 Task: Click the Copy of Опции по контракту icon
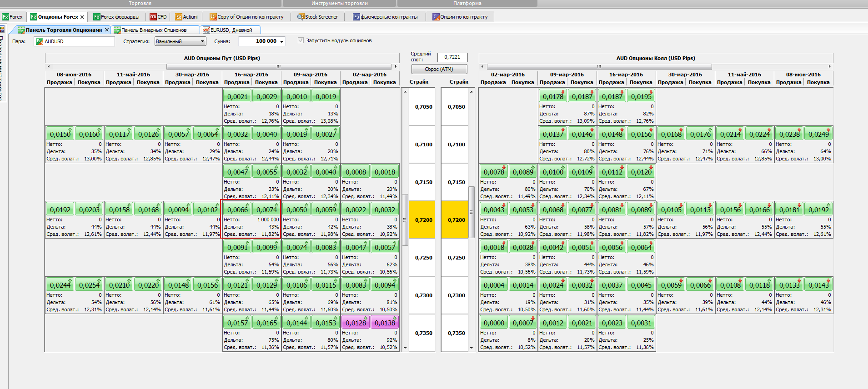pyautogui.click(x=213, y=17)
